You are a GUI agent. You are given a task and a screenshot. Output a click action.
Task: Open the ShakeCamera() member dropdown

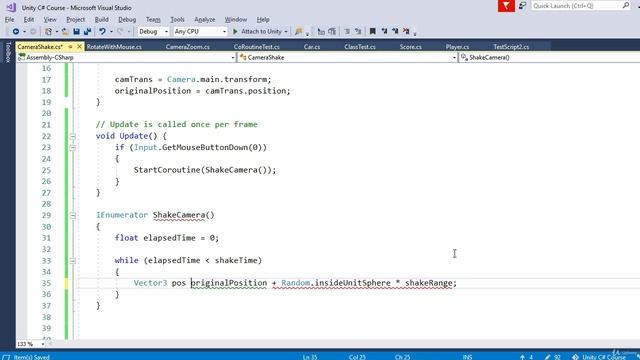coord(549,58)
